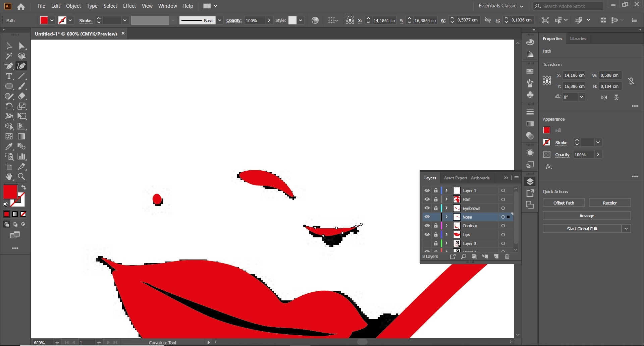The width and height of the screenshot is (644, 346).
Task: Open the Stroke link in Appearance
Action: (x=561, y=143)
